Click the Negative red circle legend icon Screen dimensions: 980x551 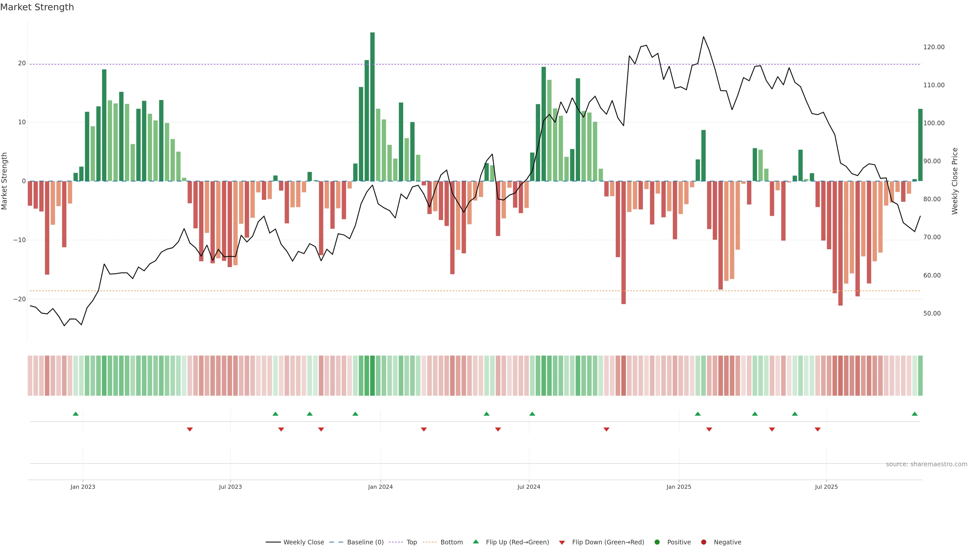pos(703,542)
